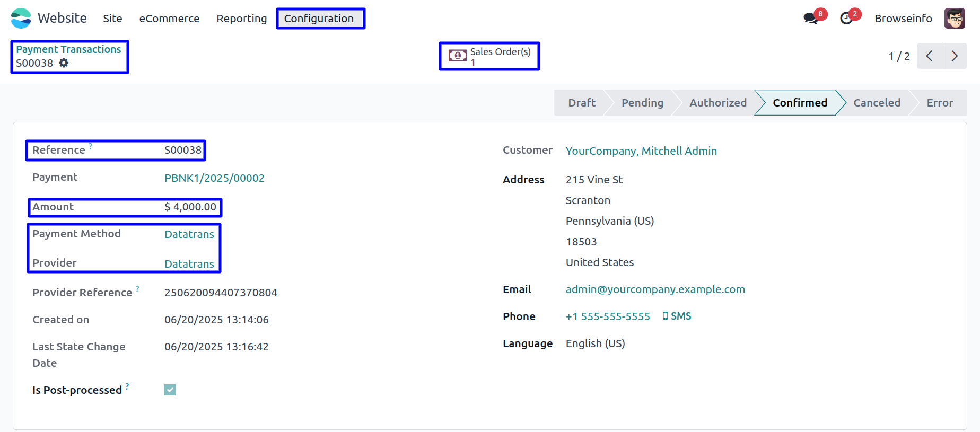This screenshot has height=432, width=980.
Task: Click provider reference 250620094407370804
Action: (x=221, y=293)
